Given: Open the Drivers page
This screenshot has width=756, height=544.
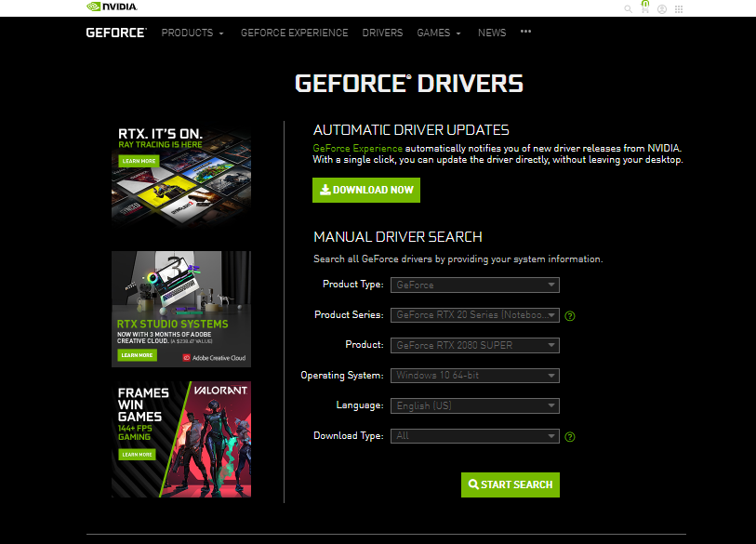Looking at the screenshot, I should pyautogui.click(x=382, y=33).
